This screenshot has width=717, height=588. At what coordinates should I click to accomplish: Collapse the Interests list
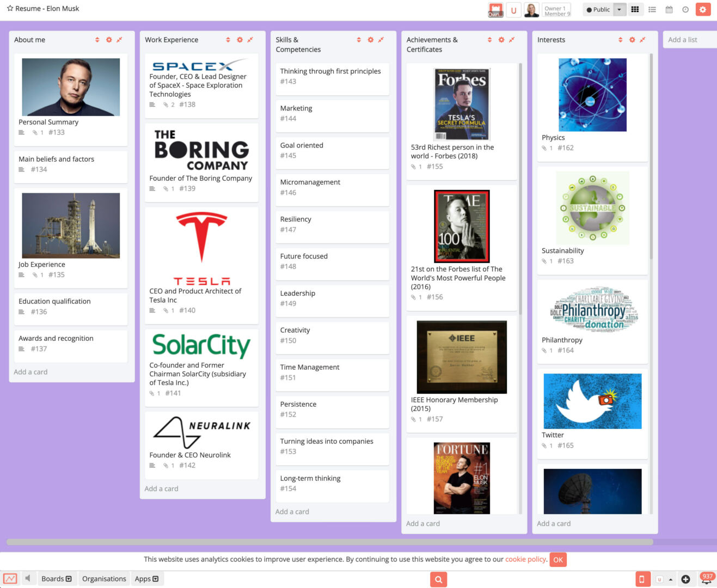(642, 40)
